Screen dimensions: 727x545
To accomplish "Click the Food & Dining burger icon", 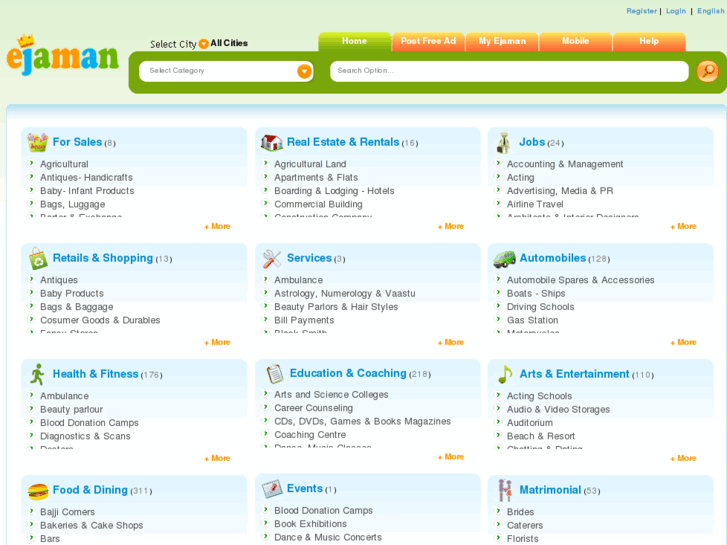I will [x=38, y=491].
